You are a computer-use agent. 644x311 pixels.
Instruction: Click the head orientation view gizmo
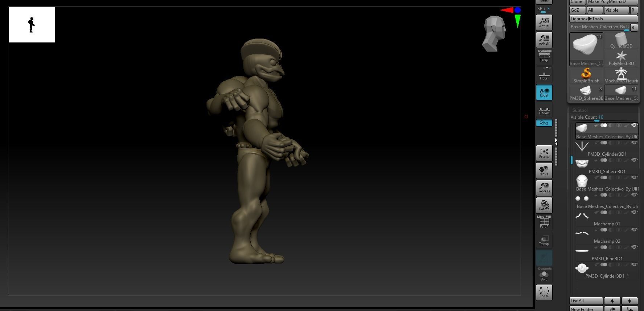coord(494,33)
